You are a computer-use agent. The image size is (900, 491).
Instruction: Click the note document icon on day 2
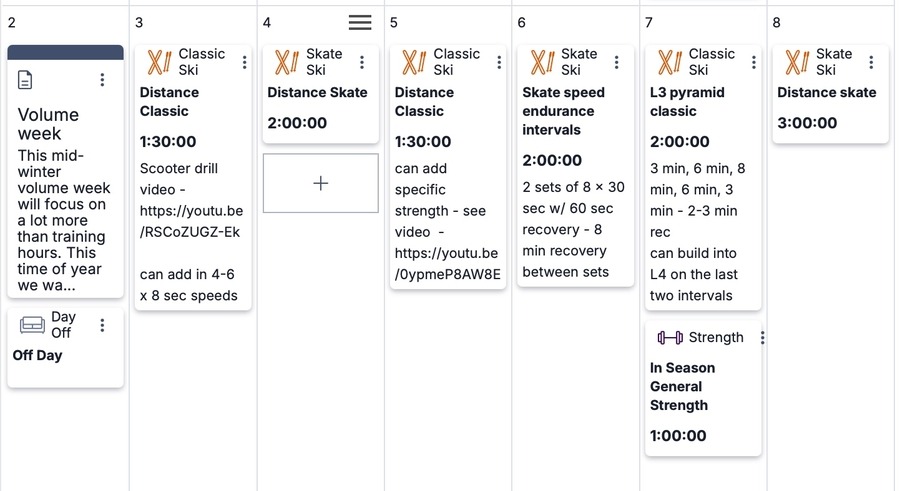click(26, 80)
